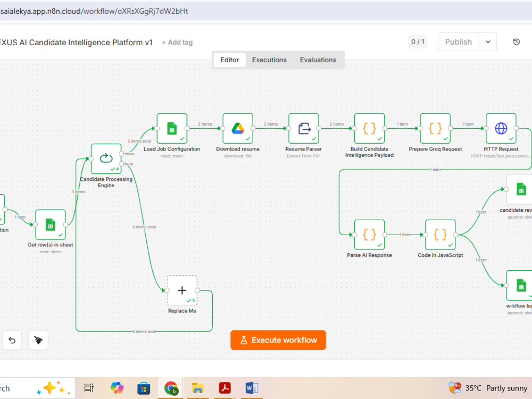This screenshot has width=532, height=399.
Task: Click the done output of Candidate Processing Engine
Action: coord(121,154)
